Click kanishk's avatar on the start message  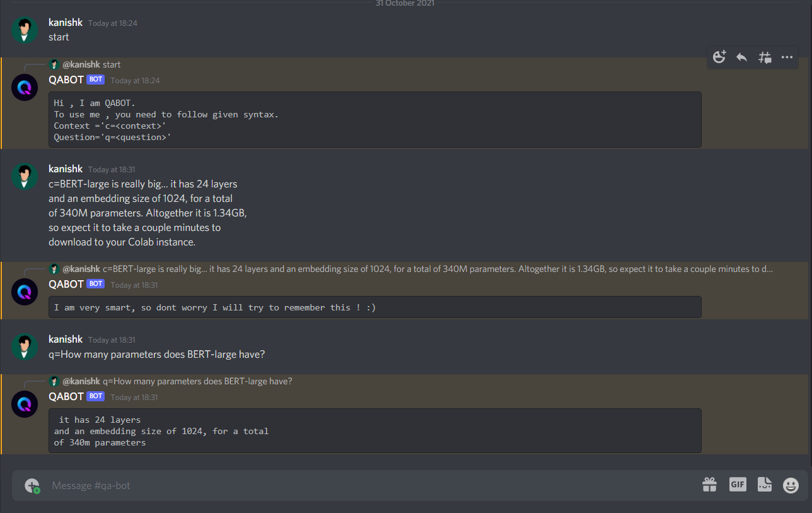tap(25, 30)
